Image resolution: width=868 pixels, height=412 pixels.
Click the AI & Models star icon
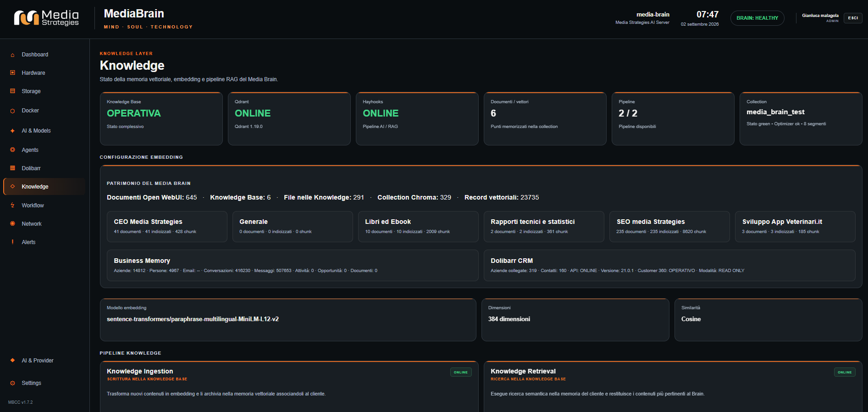(12, 131)
